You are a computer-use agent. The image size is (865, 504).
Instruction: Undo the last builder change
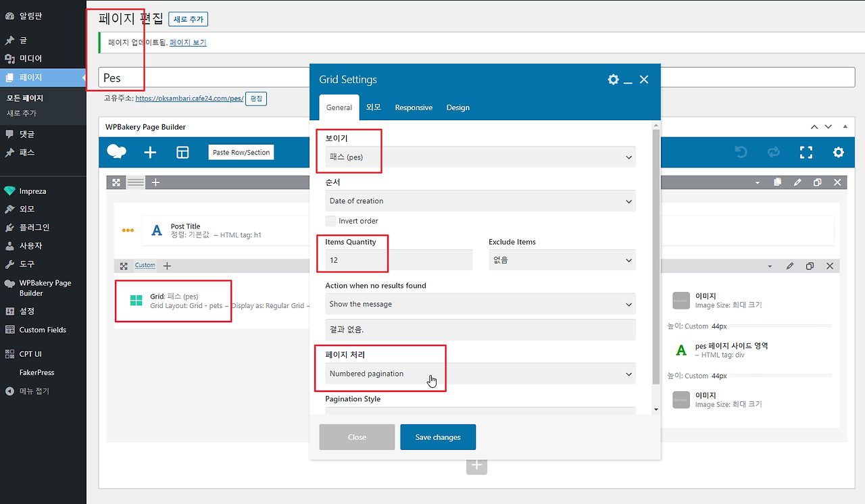741,153
